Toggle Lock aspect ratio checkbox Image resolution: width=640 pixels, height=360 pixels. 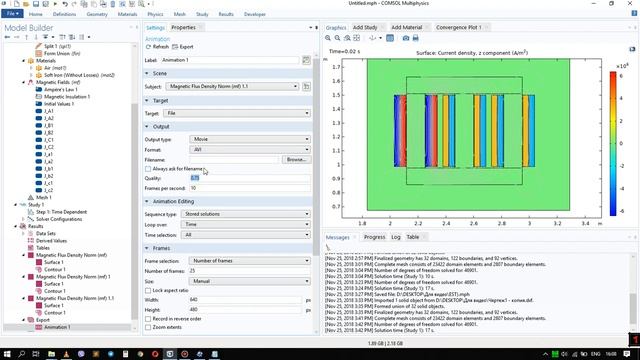pyautogui.click(x=148, y=290)
